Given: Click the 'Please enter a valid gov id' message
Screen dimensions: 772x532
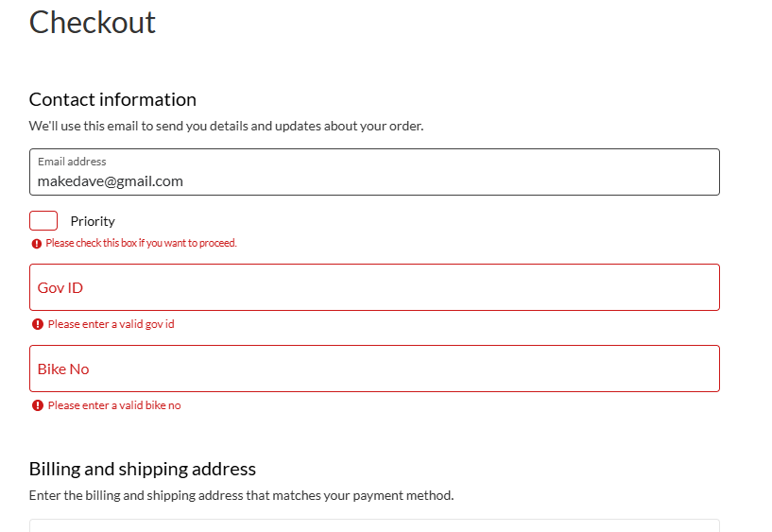Looking at the screenshot, I should tap(111, 324).
